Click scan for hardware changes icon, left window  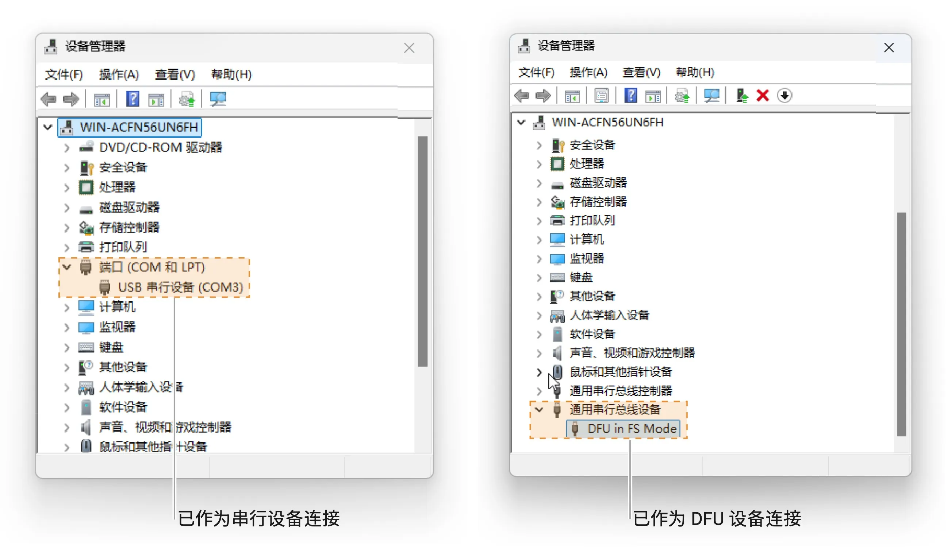pyautogui.click(x=218, y=100)
